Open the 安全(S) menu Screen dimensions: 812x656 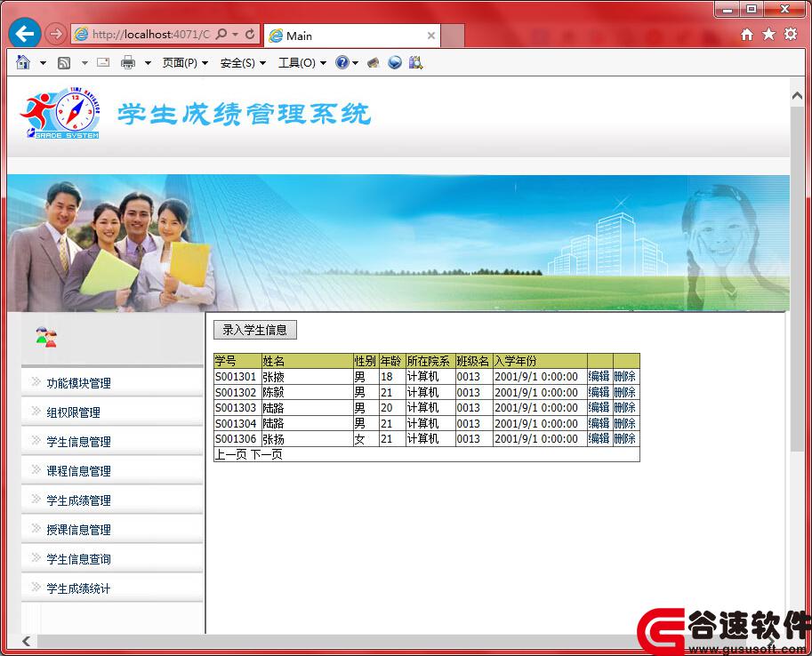click(x=243, y=63)
